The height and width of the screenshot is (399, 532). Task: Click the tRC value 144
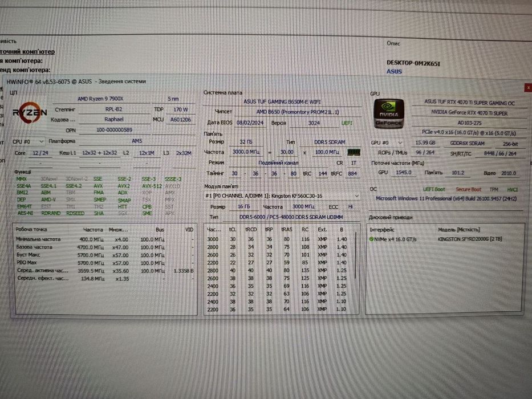click(x=322, y=174)
